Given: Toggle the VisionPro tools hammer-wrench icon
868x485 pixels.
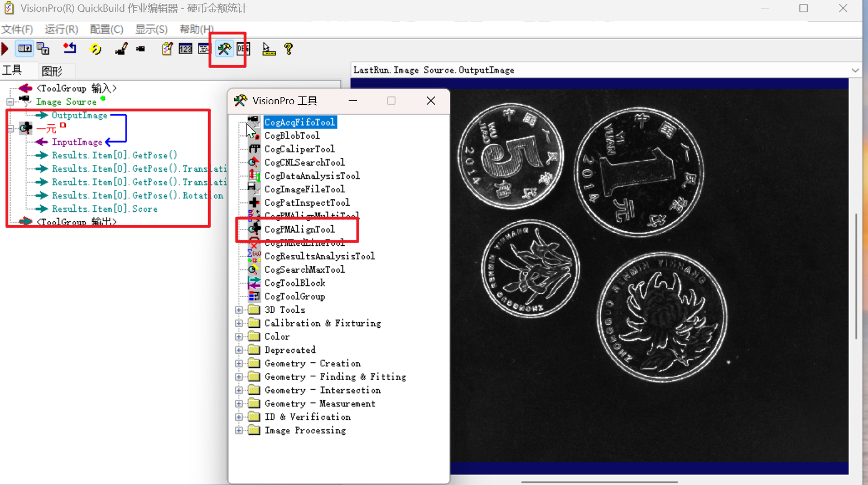Looking at the screenshot, I should coord(224,49).
